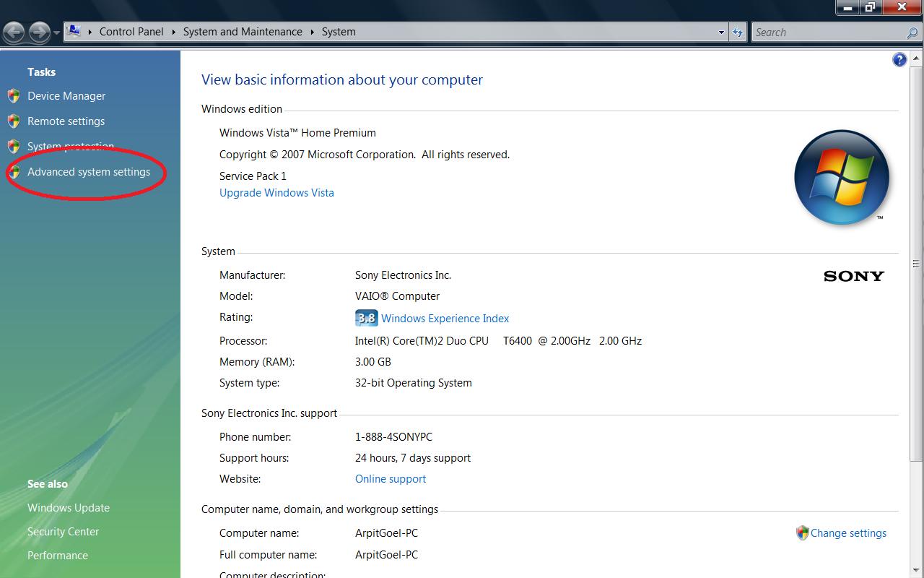924x578 pixels.
Task: Click the back navigation arrow
Action: [13, 32]
